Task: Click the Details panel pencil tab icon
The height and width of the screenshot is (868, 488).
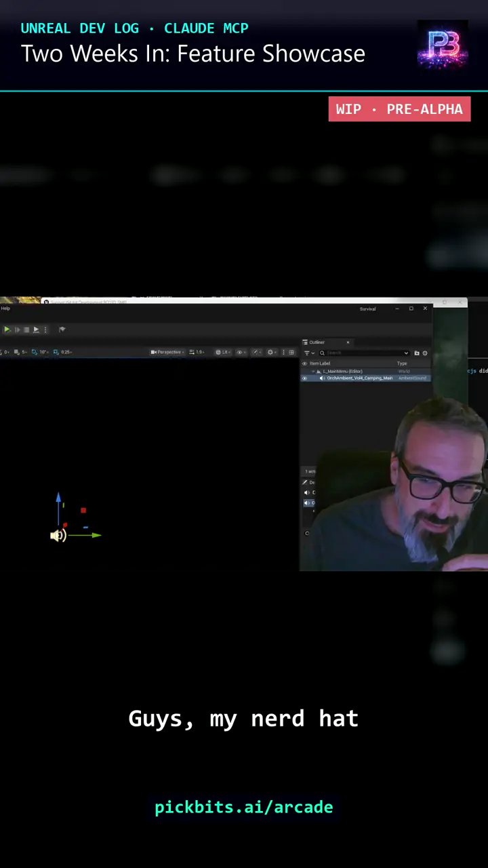Action: 304,482
